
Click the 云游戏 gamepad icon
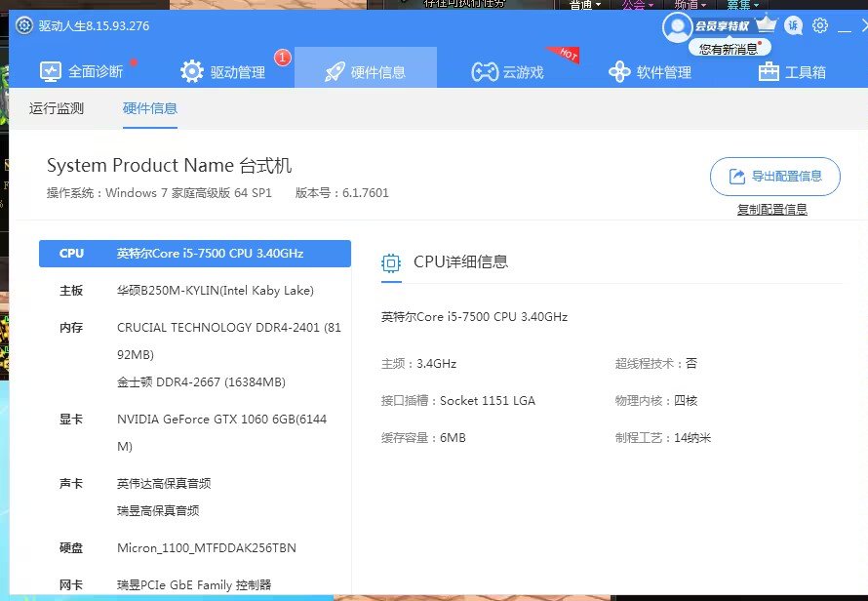coord(485,72)
